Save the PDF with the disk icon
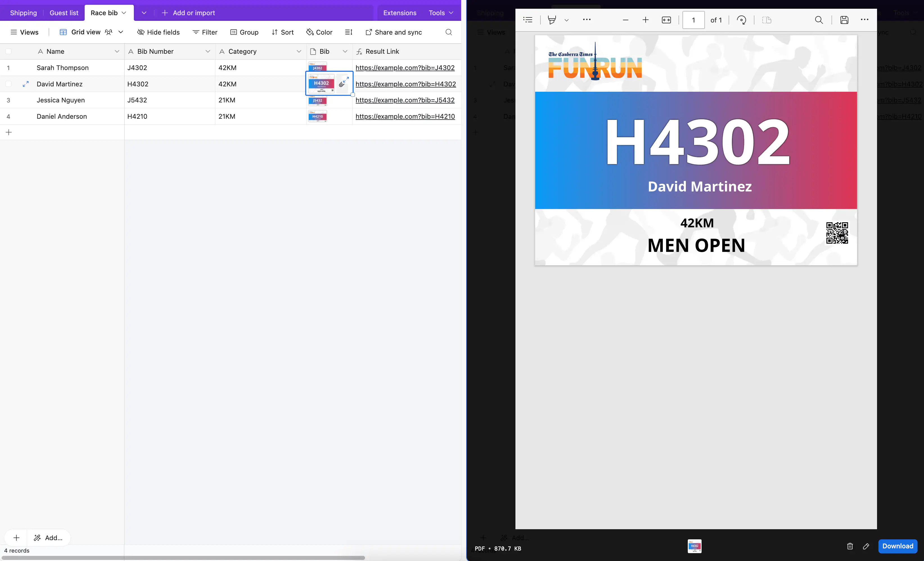The width and height of the screenshot is (924, 561). click(x=844, y=20)
